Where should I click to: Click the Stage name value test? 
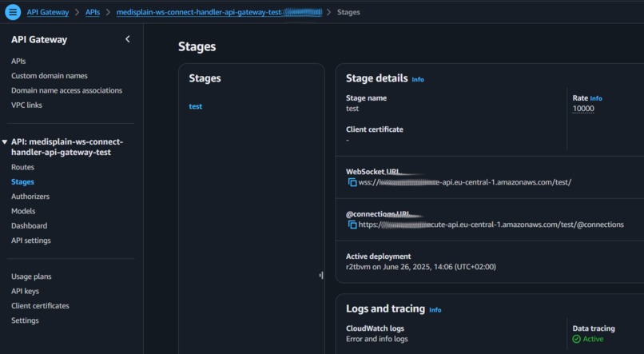352,109
